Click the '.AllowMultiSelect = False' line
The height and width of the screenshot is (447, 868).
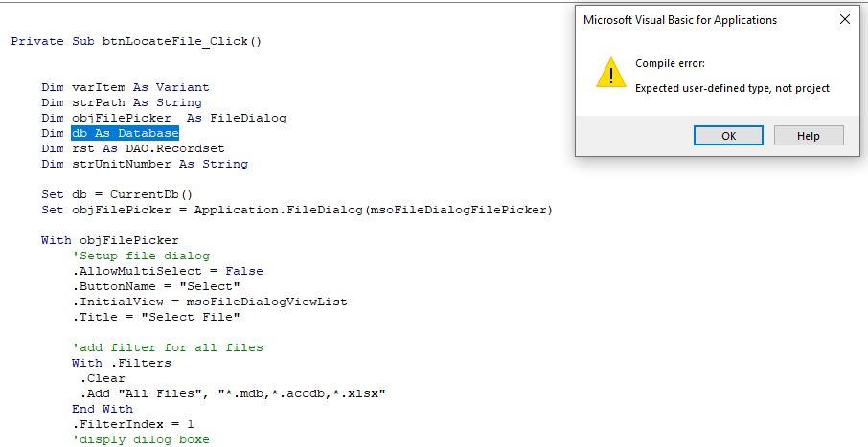pyautogui.click(x=167, y=271)
